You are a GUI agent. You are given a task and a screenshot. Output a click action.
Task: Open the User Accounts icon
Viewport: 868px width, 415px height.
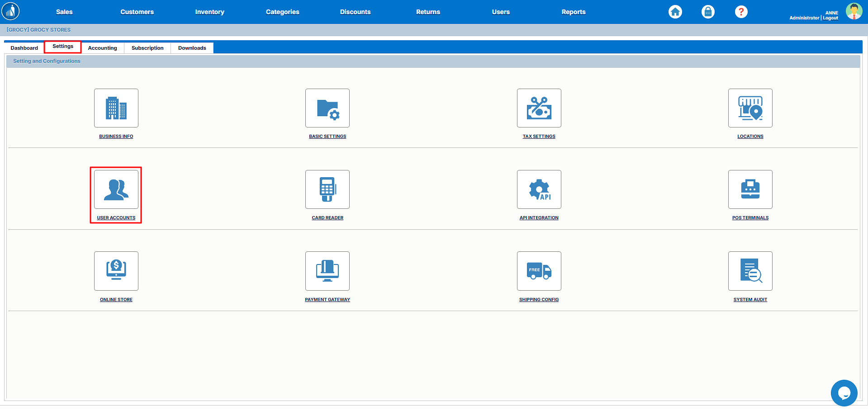(116, 189)
